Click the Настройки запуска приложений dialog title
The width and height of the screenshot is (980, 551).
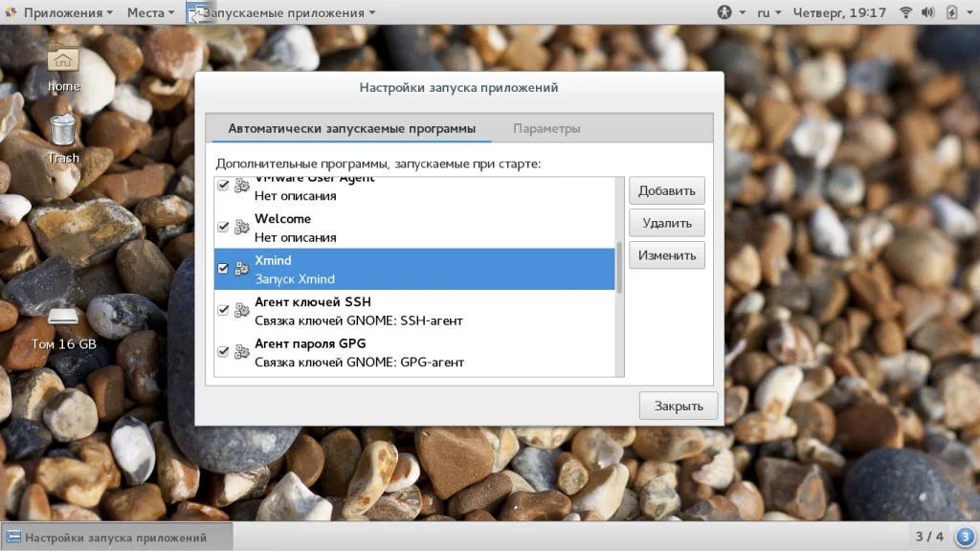pos(458,87)
